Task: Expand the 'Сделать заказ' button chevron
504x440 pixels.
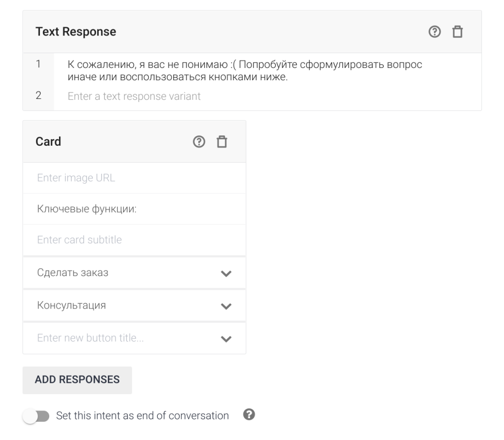Action: [x=226, y=274]
